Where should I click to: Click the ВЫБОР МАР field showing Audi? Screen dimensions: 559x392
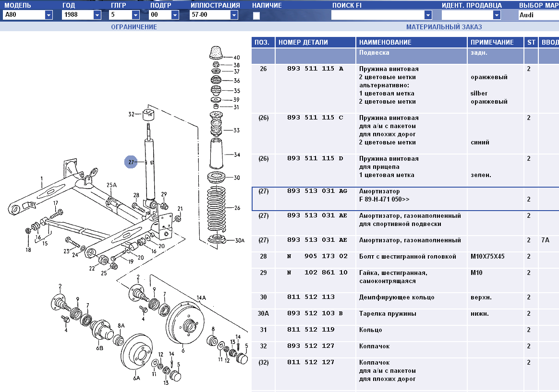(x=538, y=15)
